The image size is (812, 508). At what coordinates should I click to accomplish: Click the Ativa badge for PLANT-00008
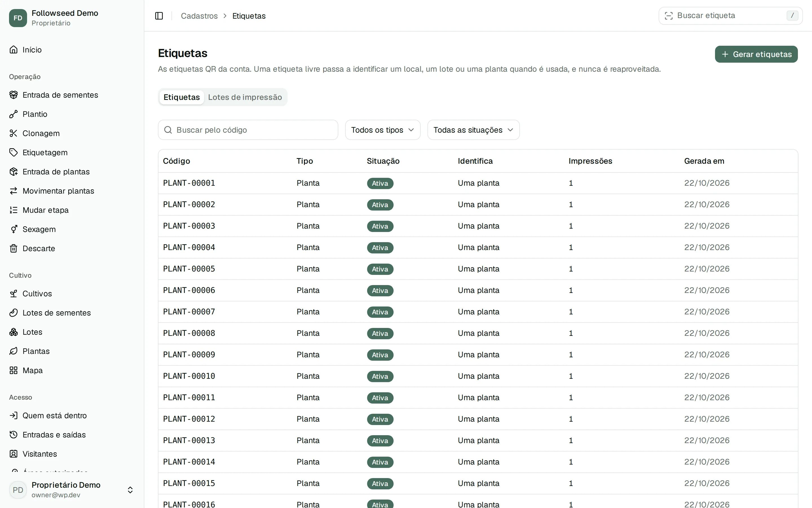point(380,333)
